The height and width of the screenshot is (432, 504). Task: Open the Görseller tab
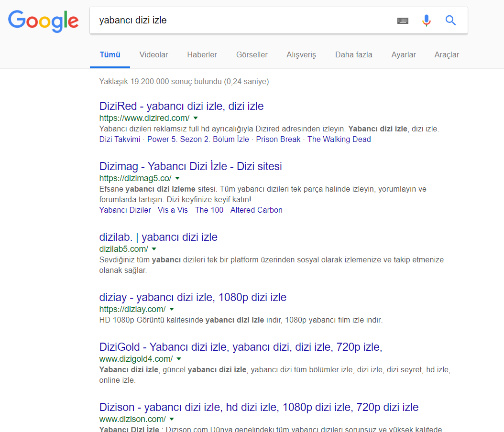[x=252, y=54]
